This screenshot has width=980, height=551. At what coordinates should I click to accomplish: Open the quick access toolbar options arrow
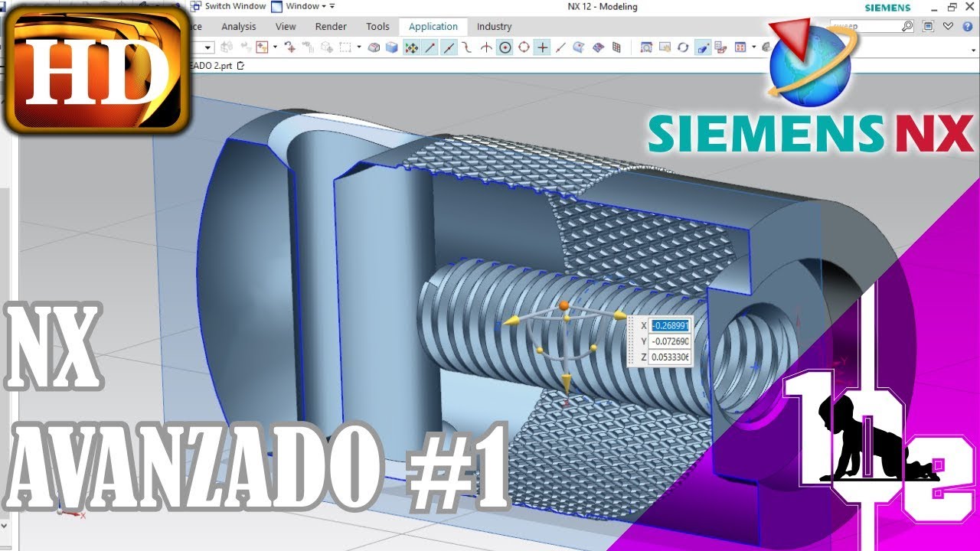pyautogui.click(x=332, y=6)
